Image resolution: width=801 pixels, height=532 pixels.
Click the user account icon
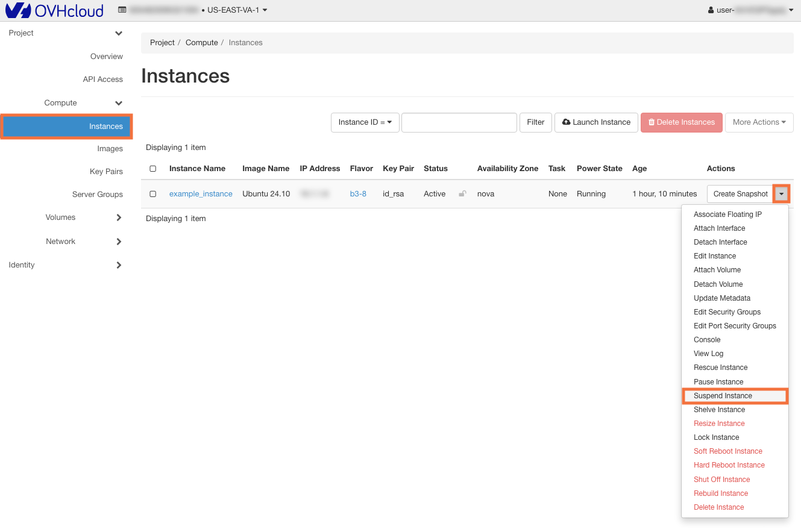711,10
